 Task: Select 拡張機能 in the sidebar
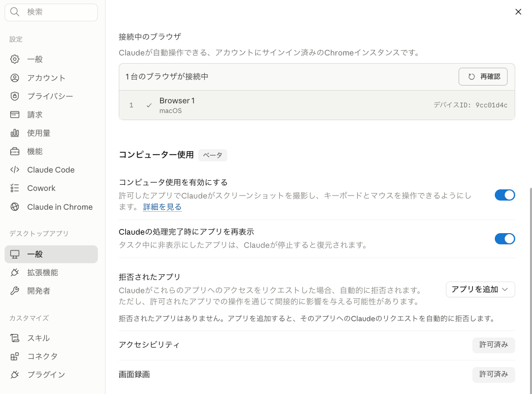51,272
